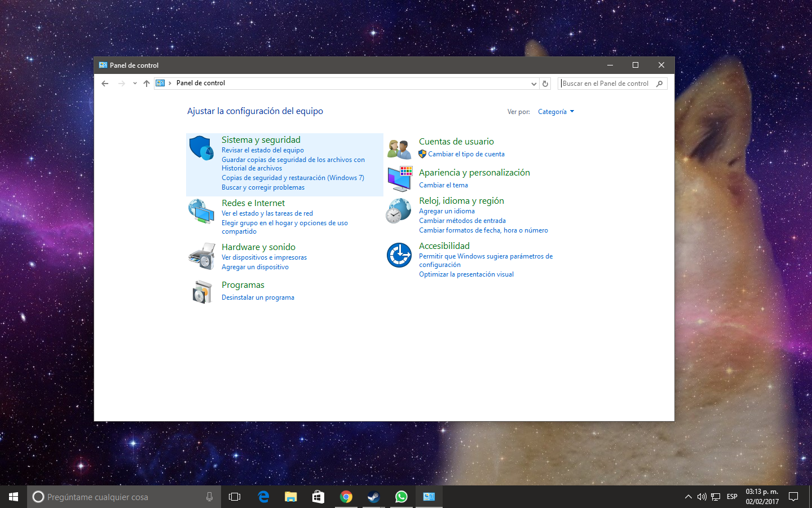Open the Action Center notifications icon
812x508 pixels.
click(793, 497)
